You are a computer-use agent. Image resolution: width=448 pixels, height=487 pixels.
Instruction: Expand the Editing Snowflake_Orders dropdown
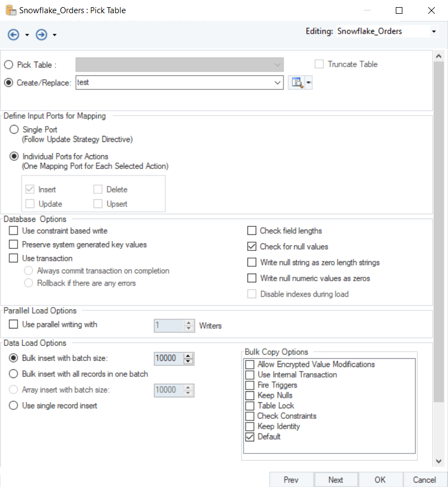pyautogui.click(x=434, y=32)
